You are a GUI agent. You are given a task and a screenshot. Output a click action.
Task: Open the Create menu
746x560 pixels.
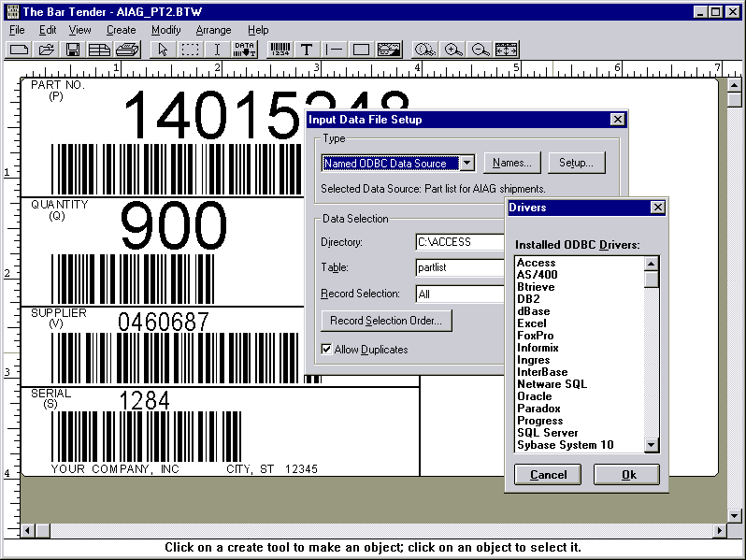pyautogui.click(x=121, y=30)
